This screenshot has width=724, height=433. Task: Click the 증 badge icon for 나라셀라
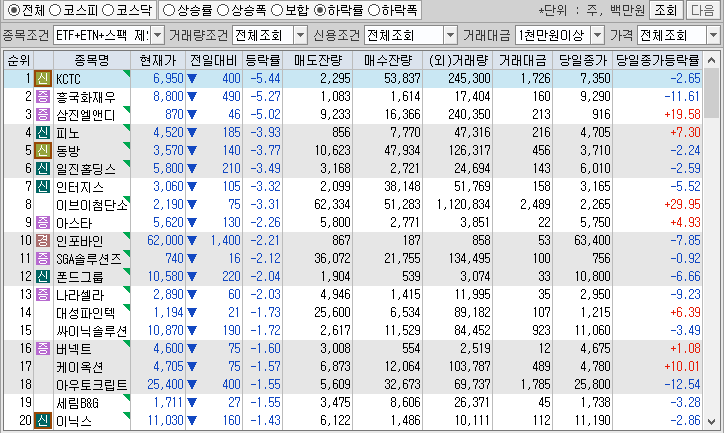point(43,295)
